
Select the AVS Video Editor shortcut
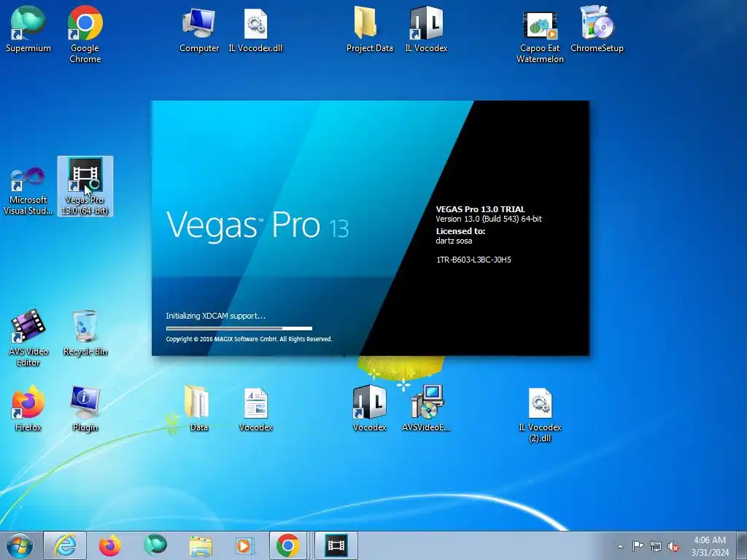click(x=28, y=338)
